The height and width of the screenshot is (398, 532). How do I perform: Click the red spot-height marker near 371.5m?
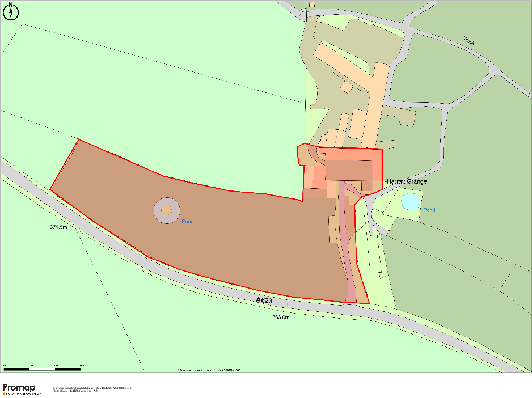click(74, 218)
